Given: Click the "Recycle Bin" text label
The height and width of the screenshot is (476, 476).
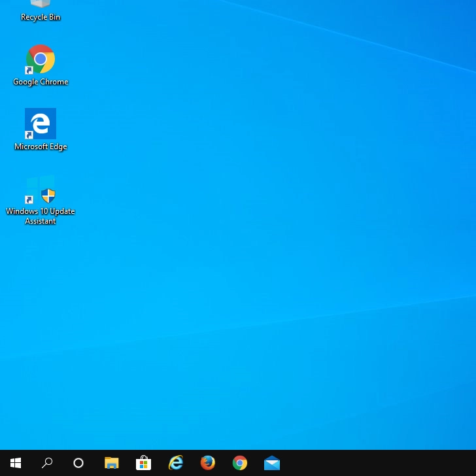Looking at the screenshot, I should pyautogui.click(x=41, y=18).
